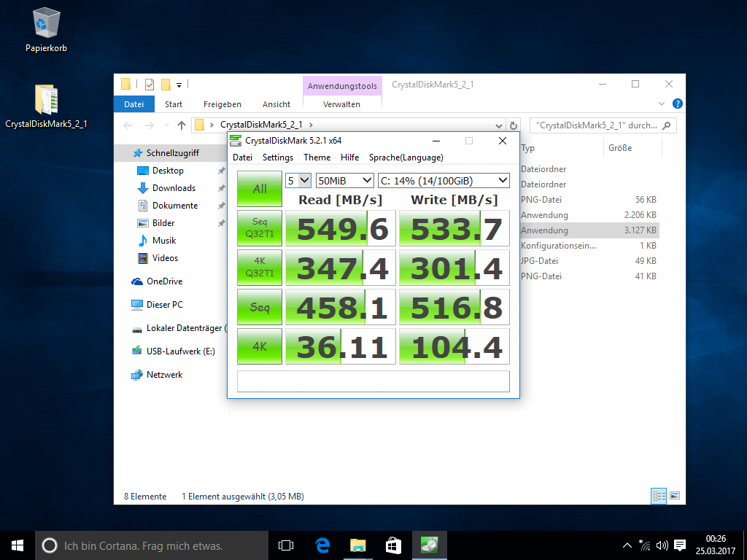This screenshot has width=747, height=560.
Task: Open the recent locations dropdown arrow
Action: (x=166, y=125)
